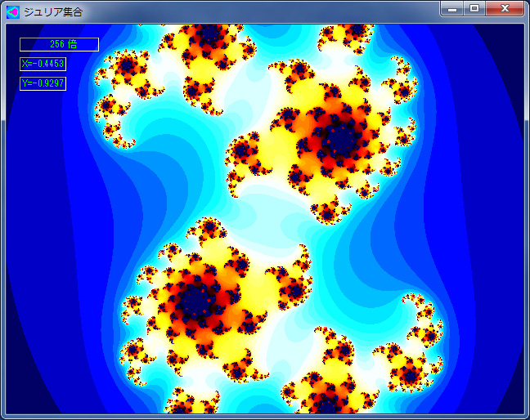Maximize the Julia set window
The height and width of the screenshot is (420, 530).
474,9
